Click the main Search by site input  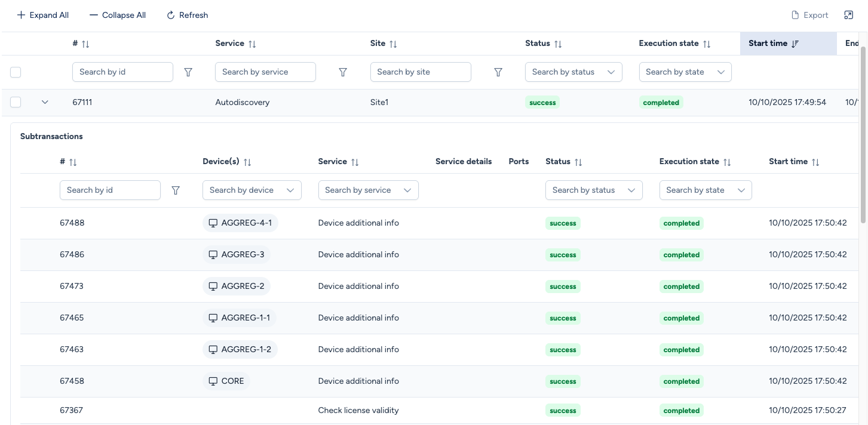pos(421,72)
